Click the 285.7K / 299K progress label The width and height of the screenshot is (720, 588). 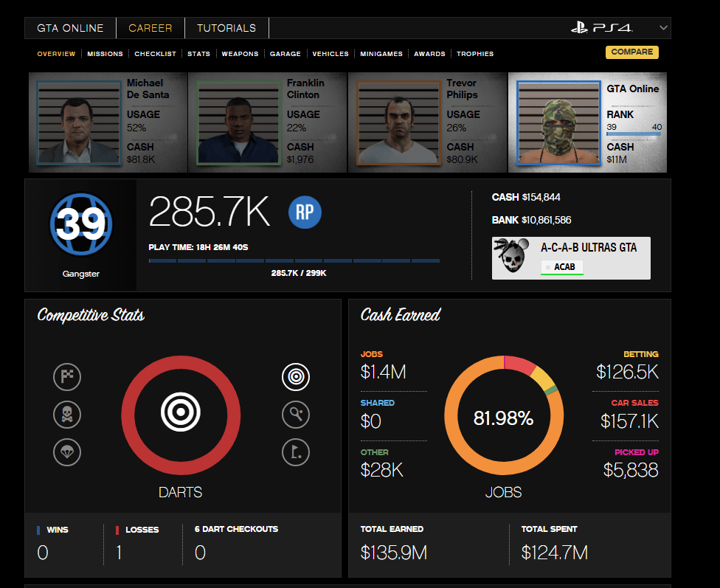[x=299, y=273]
